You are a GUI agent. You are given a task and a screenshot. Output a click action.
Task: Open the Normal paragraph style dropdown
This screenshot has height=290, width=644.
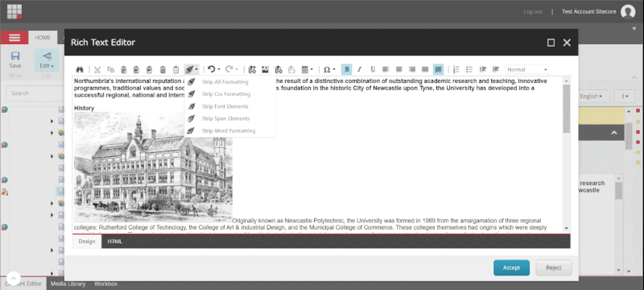[527, 69]
